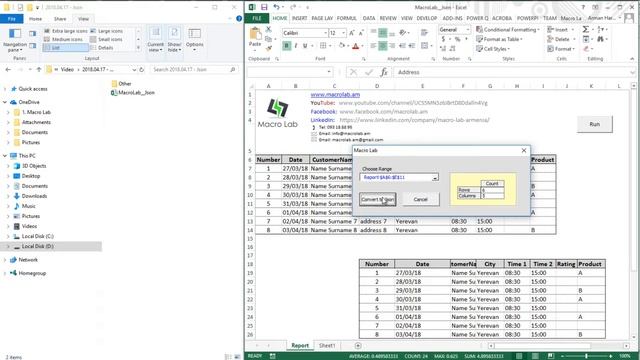The image size is (640, 360).
Task: Toggle Bold formatting in Excel
Action: tap(286, 46)
